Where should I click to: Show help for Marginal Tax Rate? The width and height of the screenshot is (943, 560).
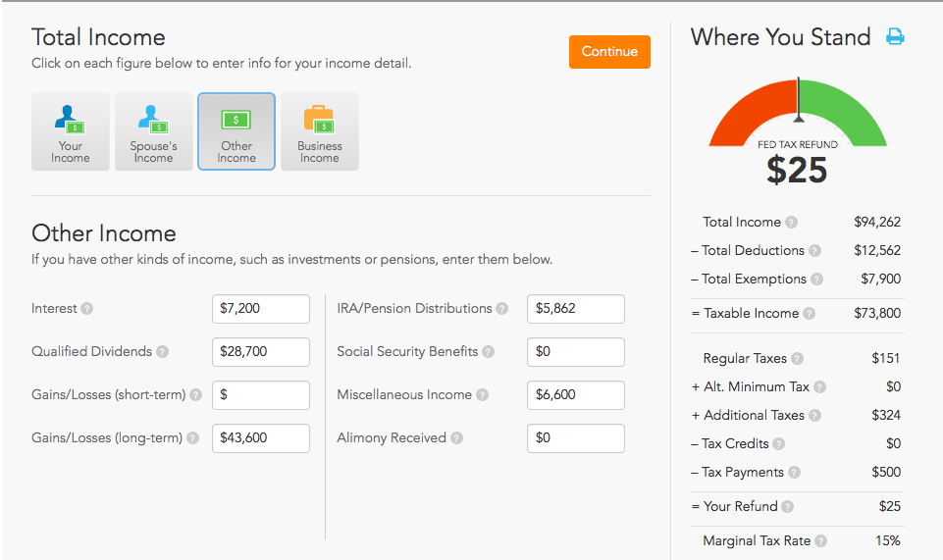point(821,541)
